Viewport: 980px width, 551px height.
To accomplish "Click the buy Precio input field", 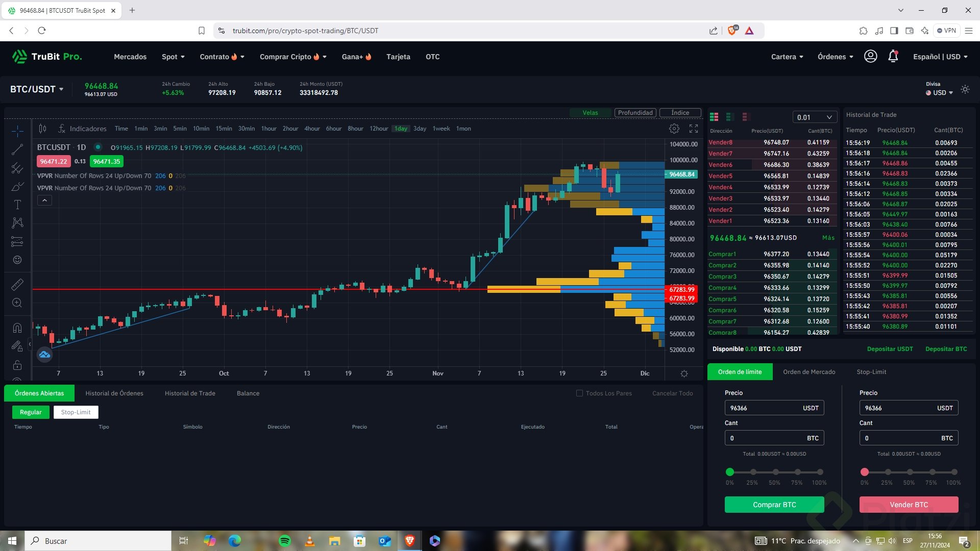I will [x=763, y=408].
